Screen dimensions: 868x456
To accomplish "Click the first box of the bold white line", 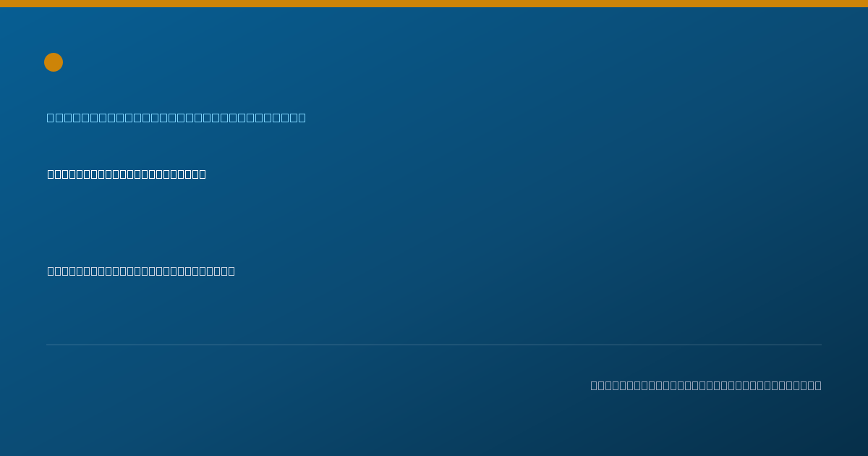I will tap(51, 174).
